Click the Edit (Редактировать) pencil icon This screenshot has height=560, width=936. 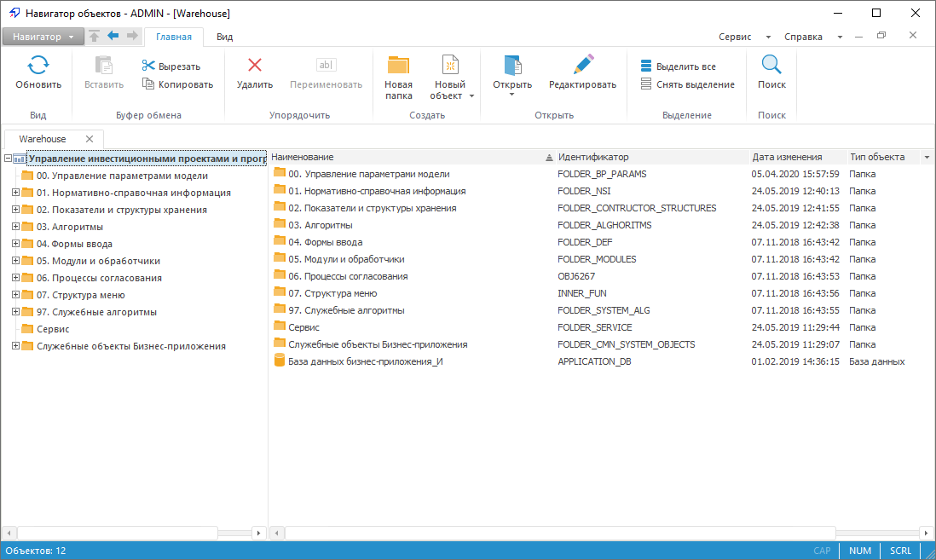click(x=582, y=66)
